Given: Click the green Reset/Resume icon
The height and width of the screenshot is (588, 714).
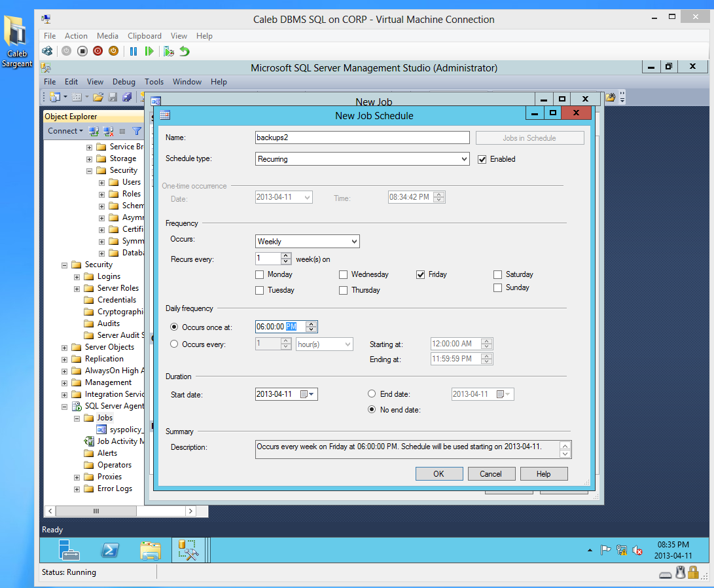Looking at the screenshot, I should point(149,52).
